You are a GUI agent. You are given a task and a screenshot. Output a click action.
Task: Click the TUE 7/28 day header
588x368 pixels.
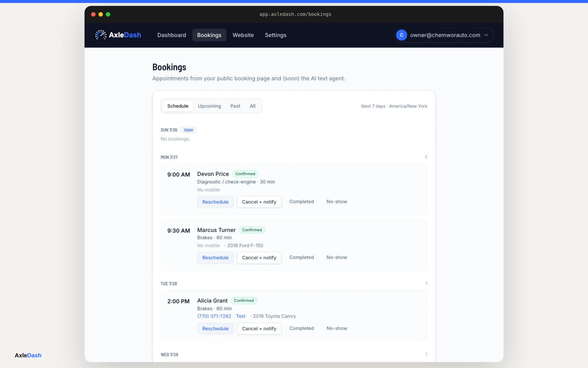pyautogui.click(x=169, y=284)
